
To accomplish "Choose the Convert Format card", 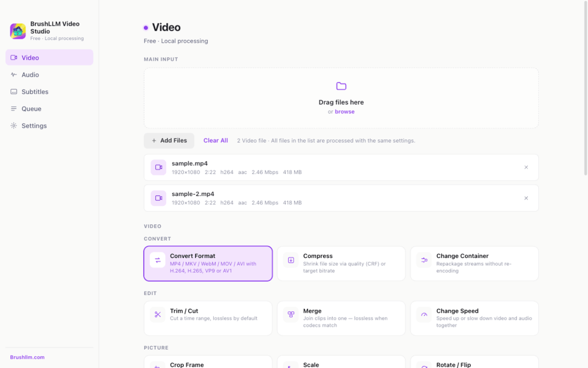I will click(x=208, y=263).
